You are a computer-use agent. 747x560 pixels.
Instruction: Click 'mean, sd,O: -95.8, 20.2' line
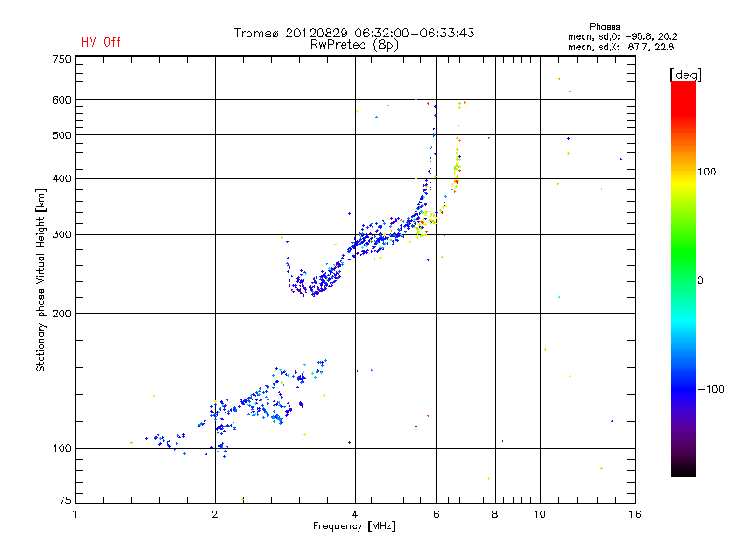click(x=622, y=36)
